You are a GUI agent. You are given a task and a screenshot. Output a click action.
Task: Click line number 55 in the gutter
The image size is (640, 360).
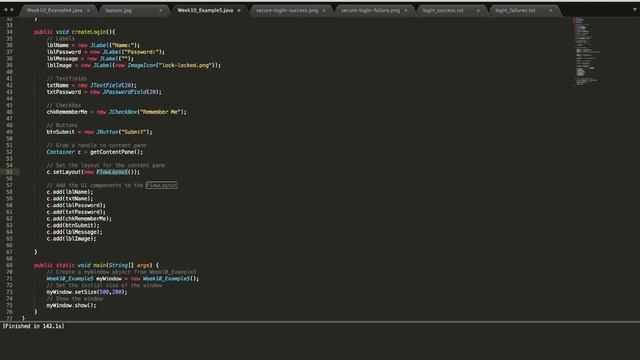[9, 172]
